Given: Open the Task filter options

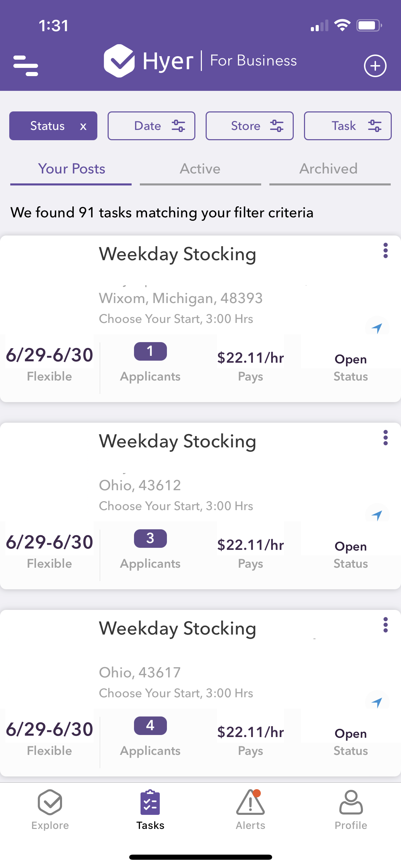Looking at the screenshot, I should (x=348, y=126).
